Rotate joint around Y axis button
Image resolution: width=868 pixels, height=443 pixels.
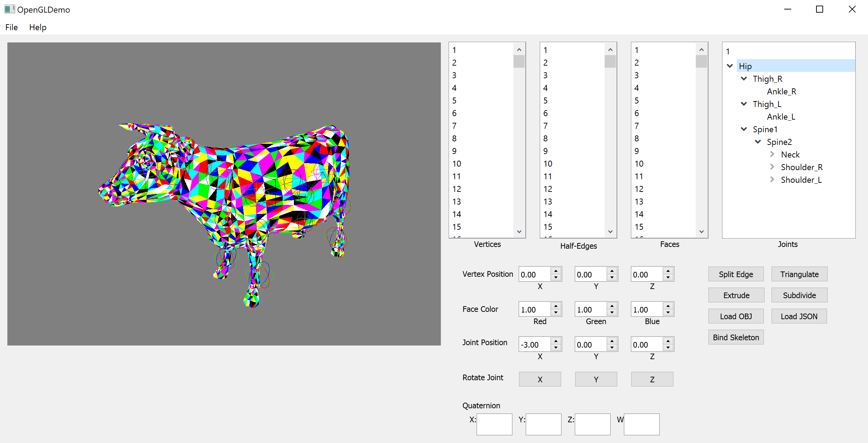pos(596,379)
